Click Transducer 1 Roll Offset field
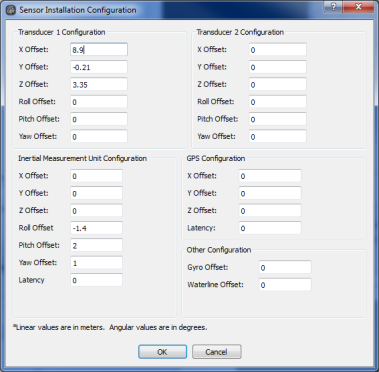Image resolution: width=379 pixels, height=372 pixels. 99,102
